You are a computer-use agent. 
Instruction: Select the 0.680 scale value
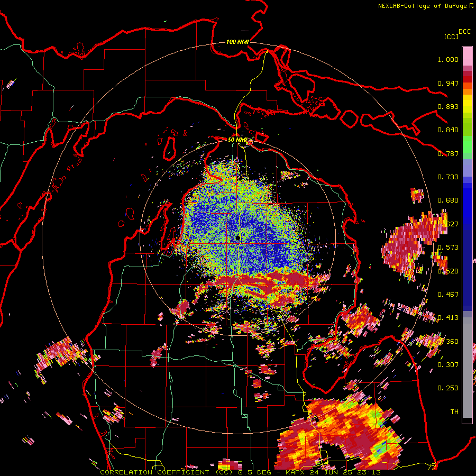pyautogui.click(x=448, y=200)
